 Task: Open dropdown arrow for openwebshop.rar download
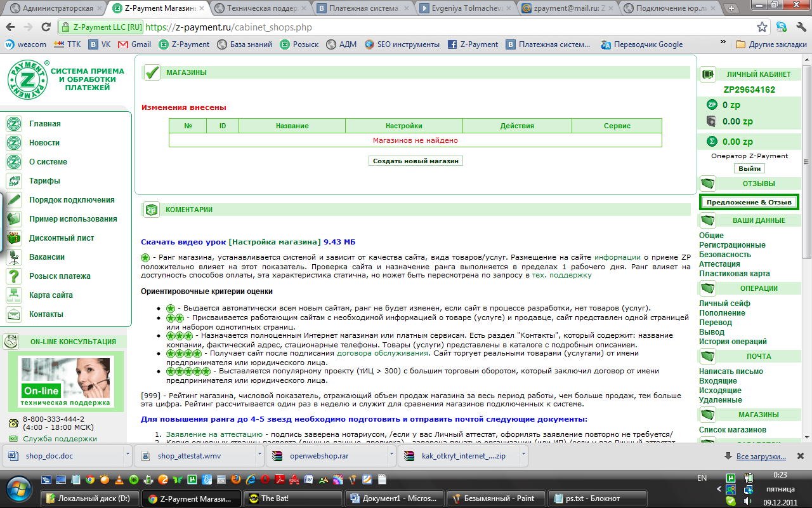[391, 455]
